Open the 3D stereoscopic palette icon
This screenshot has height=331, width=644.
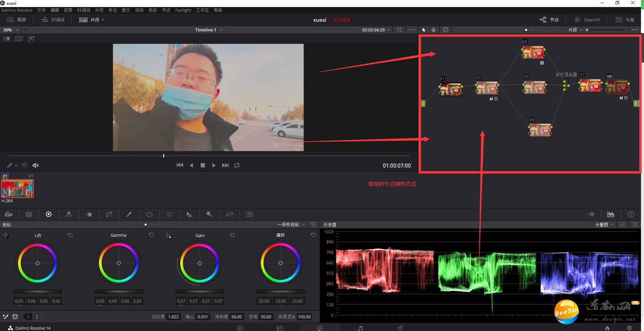pyautogui.click(x=249, y=214)
